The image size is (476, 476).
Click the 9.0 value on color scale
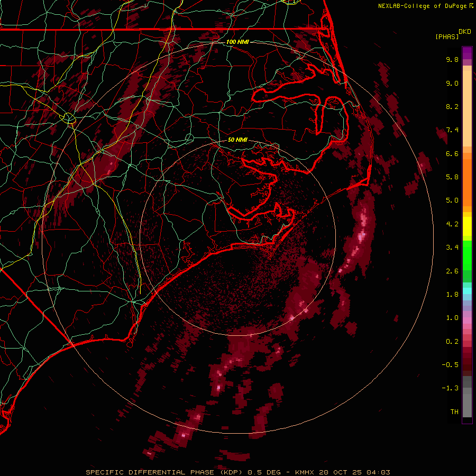[x=452, y=83]
